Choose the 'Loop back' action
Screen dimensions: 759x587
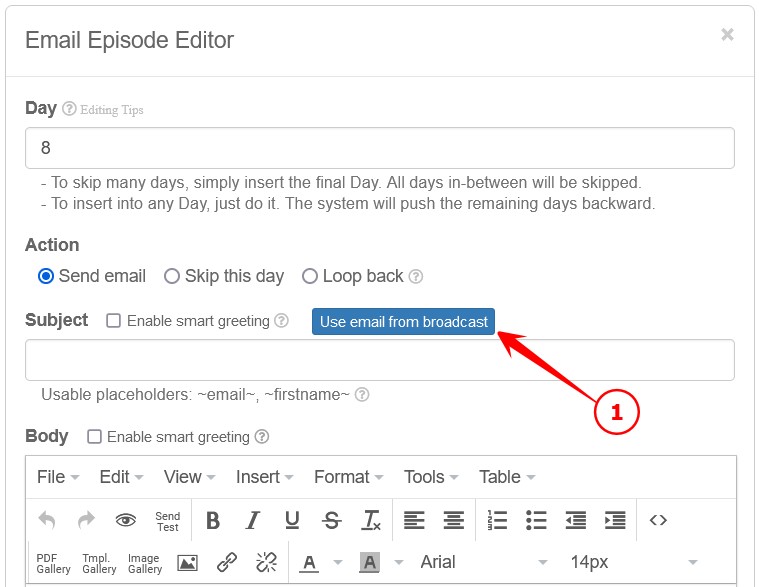[x=310, y=276]
